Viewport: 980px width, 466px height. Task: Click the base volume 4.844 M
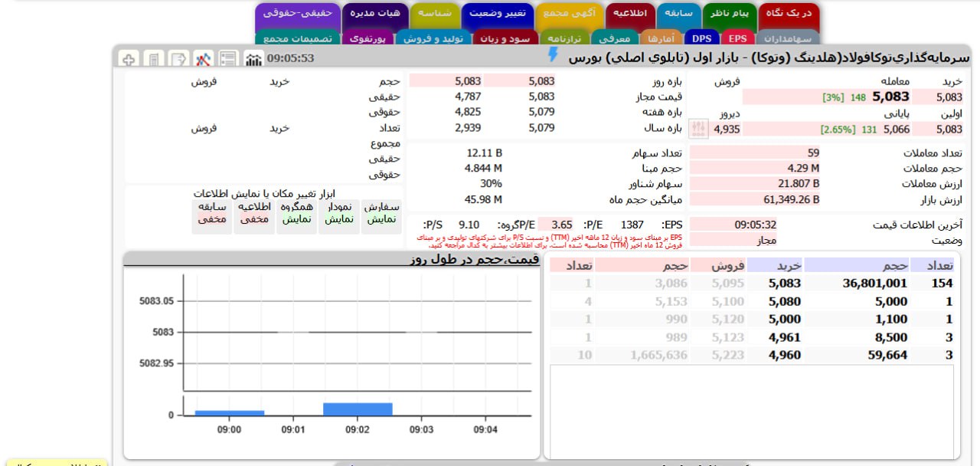[x=483, y=168]
